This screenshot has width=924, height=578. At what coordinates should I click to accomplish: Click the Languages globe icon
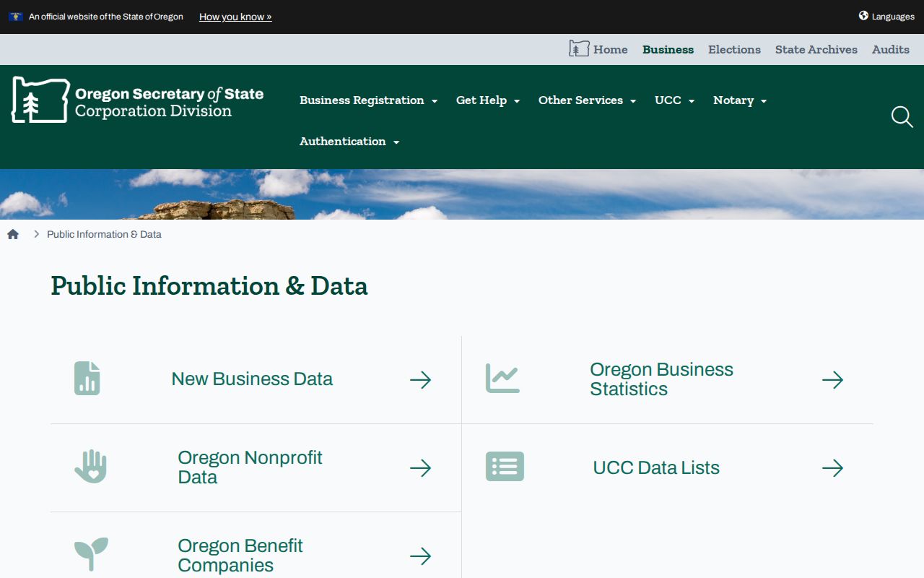(863, 16)
